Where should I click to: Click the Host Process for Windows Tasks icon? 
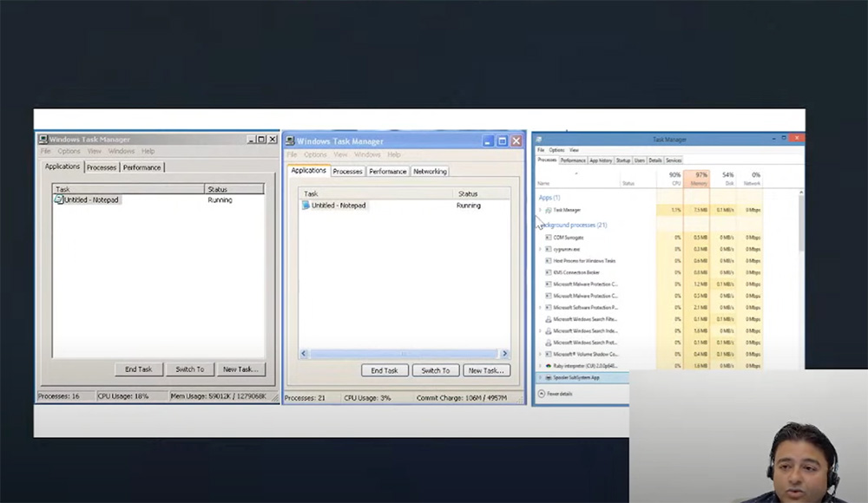pyautogui.click(x=549, y=261)
